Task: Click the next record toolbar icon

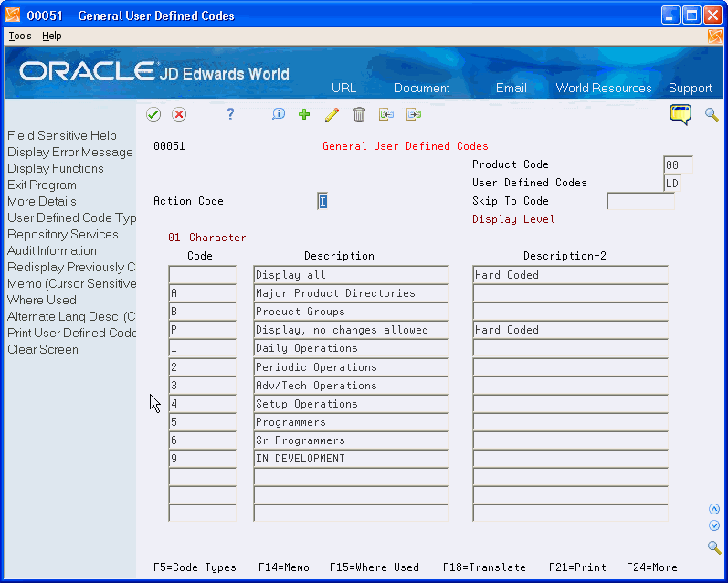Action: pyautogui.click(x=414, y=114)
